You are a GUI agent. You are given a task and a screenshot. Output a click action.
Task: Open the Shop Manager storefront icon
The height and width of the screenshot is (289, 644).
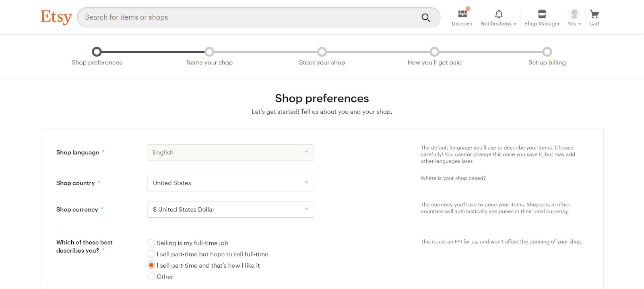(542, 14)
